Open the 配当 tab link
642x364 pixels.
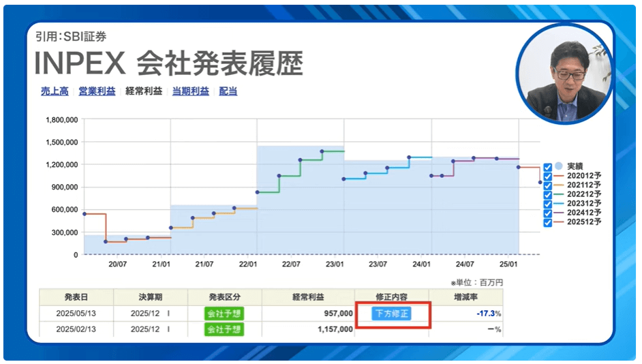click(228, 91)
